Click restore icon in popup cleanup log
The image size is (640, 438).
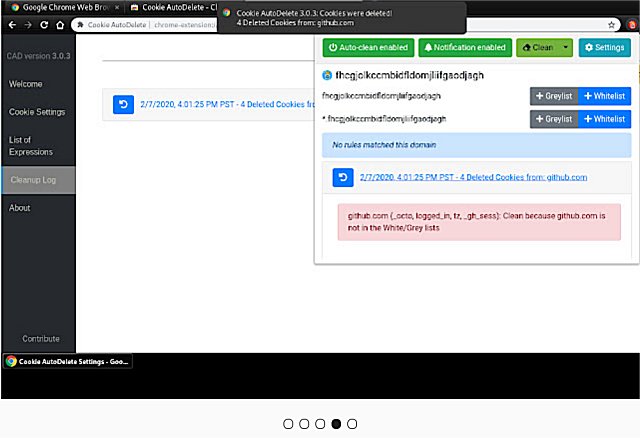343,177
